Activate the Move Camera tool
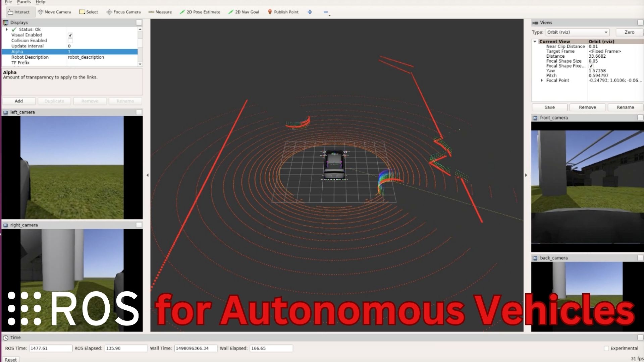644x362 pixels. coord(54,12)
